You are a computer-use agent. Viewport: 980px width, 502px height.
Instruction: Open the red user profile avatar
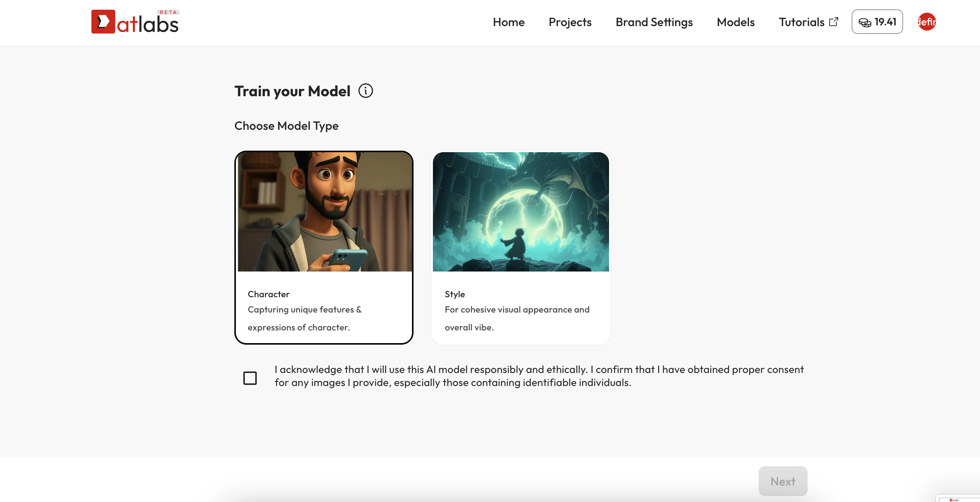[x=926, y=22]
